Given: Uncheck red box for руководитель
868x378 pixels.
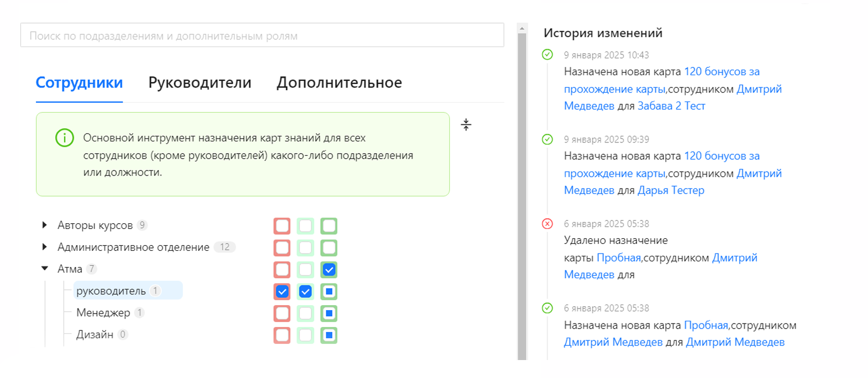Looking at the screenshot, I should pyautogui.click(x=282, y=291).
